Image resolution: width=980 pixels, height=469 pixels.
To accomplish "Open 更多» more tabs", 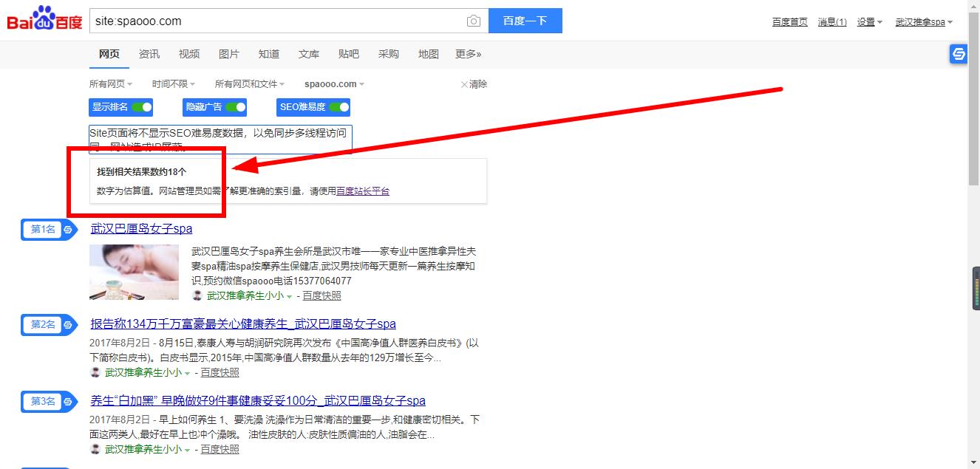I will click(469, 54).
